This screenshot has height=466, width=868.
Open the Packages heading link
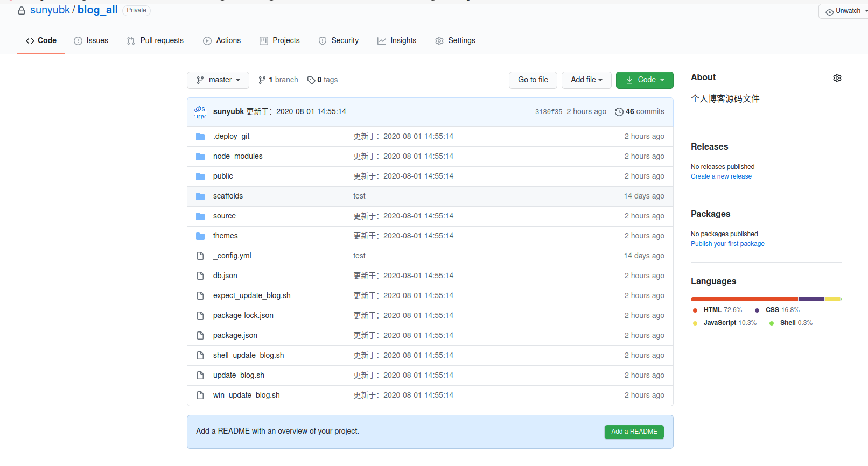click(710, 214)
